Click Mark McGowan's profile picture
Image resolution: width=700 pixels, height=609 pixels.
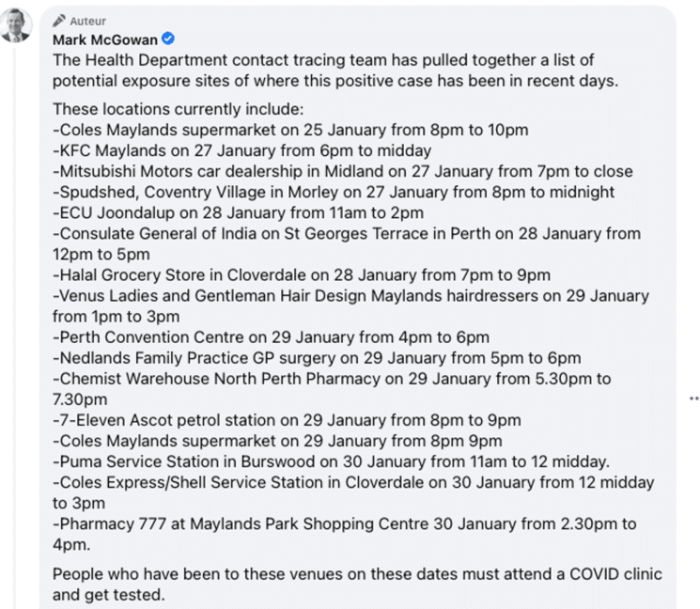[x=16, y=25]
